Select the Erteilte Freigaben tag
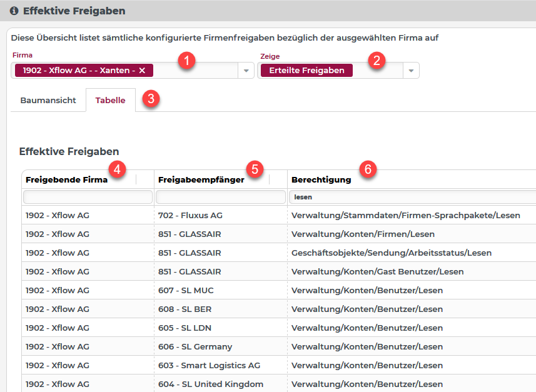Image resolution: width=536 pixels, height=392 pixels. (306, 71)
